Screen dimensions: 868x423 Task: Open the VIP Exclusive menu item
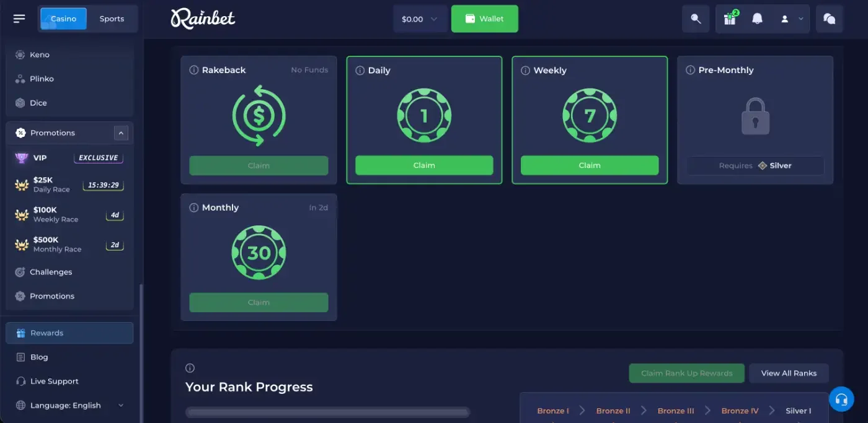pyautogui.click(x=69, y=158)
